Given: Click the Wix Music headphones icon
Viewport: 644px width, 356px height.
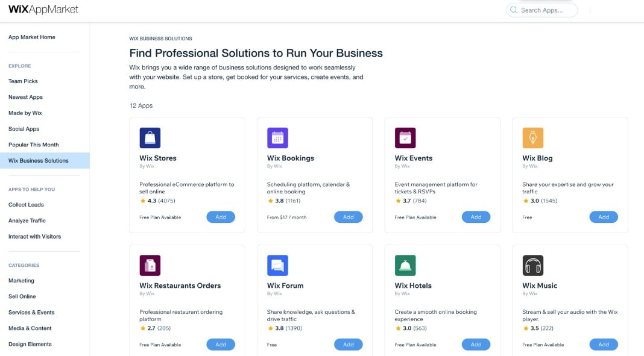Looking at the screenshot, I should (532, 265).
